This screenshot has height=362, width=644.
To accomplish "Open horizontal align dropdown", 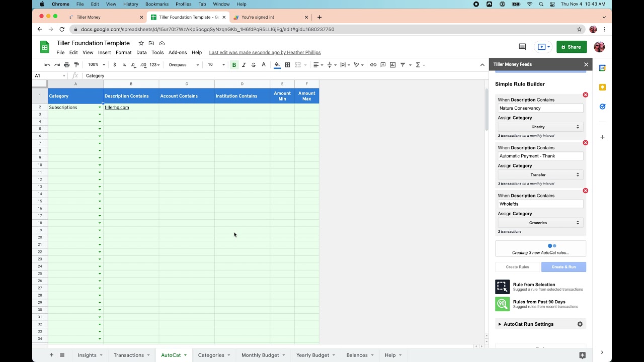I will 317,65.
